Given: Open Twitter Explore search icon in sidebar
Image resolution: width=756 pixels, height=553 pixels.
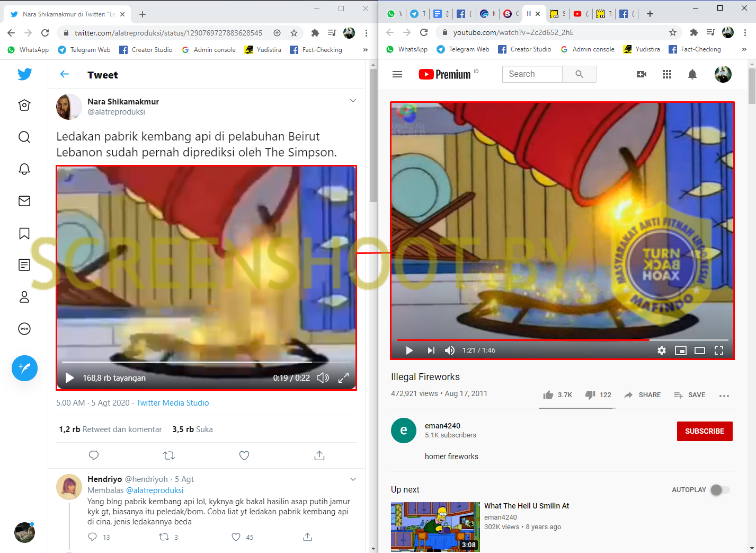Looking at the screenshot, I should click(24, 137).
